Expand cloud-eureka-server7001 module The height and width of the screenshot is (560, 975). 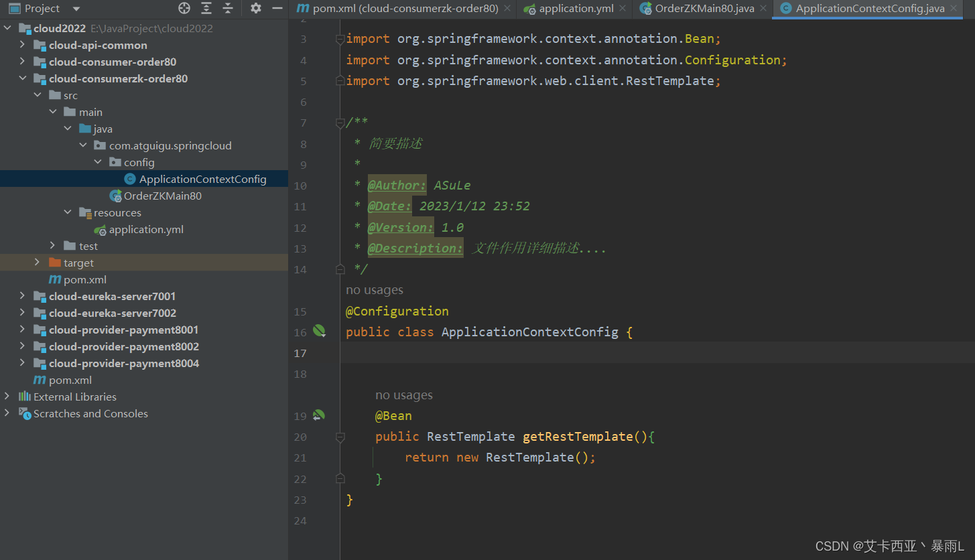point(22,296)
